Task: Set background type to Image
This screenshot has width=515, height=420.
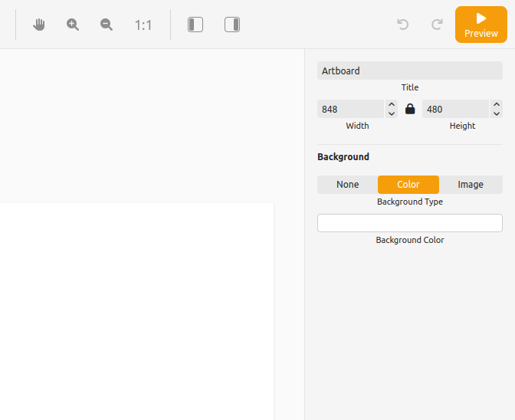Action: [471, 185]
